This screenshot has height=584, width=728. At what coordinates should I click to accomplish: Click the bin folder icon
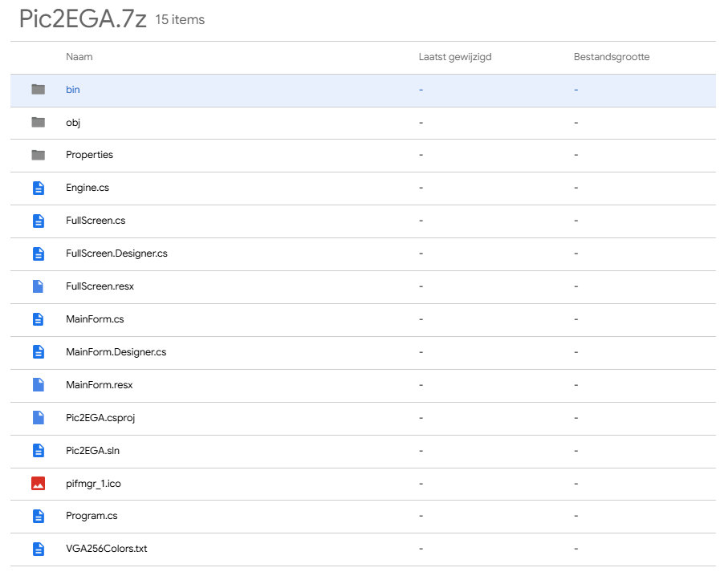(x=38, y=90)
